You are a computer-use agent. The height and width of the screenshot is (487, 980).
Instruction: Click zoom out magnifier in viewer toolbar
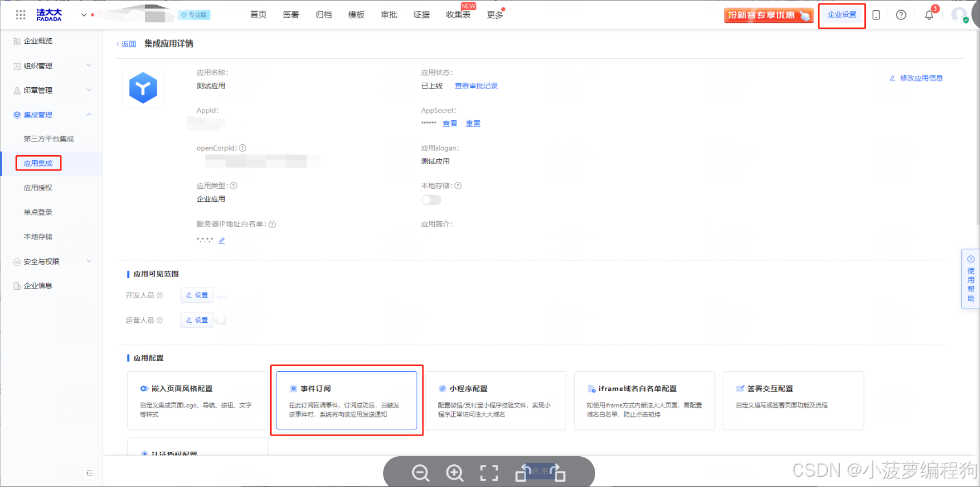tap(421, 473)
